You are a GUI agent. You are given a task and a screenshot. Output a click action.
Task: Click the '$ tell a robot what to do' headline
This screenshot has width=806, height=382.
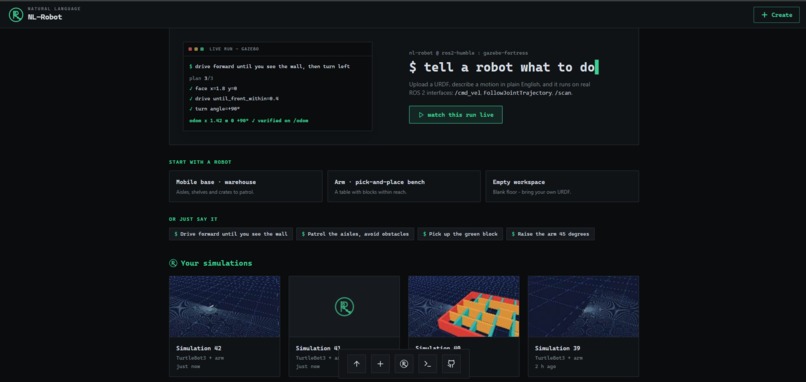point(504,67)
